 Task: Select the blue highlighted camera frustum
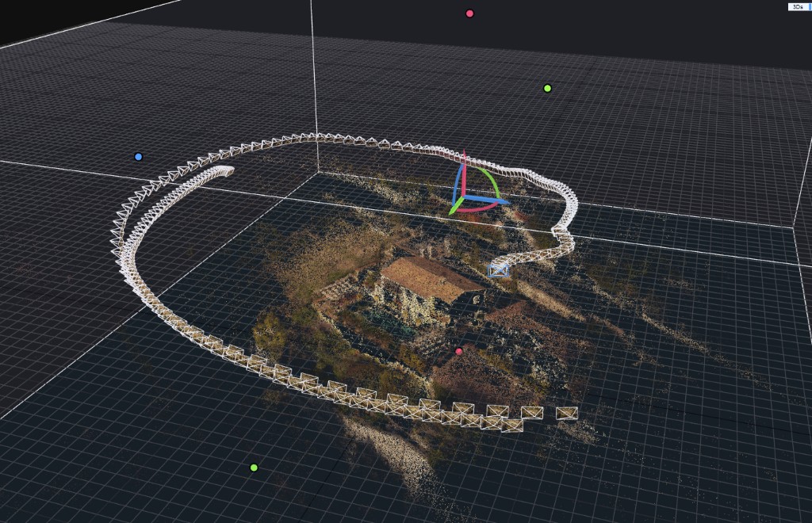click(x=498, y=269)
